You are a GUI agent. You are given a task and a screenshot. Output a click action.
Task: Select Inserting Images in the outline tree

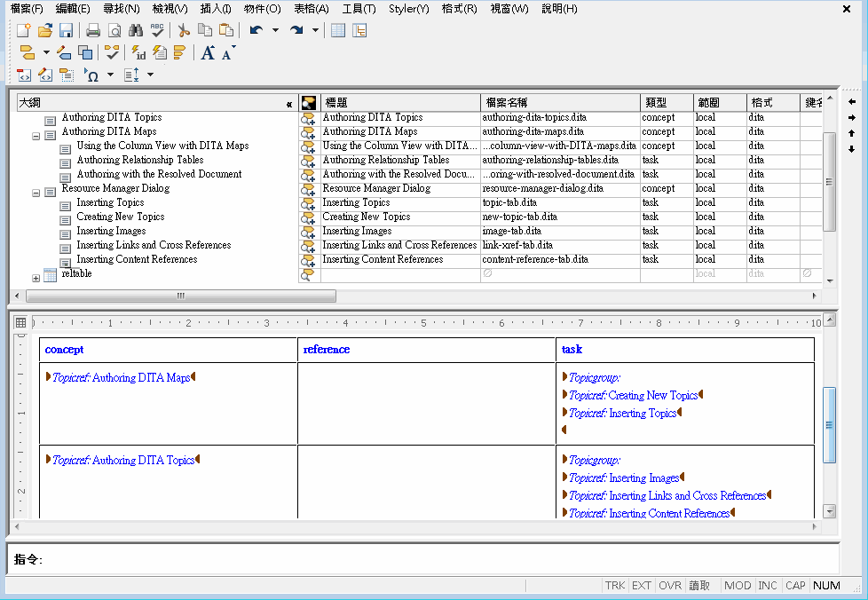pyautogui.click(x=111, y=231)
